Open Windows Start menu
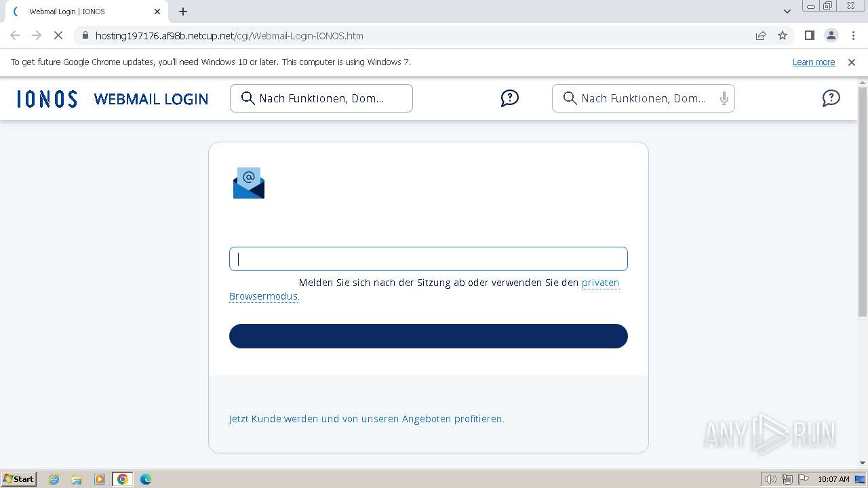868x488 pixels. pyautogui.click(x=19, y=479)
